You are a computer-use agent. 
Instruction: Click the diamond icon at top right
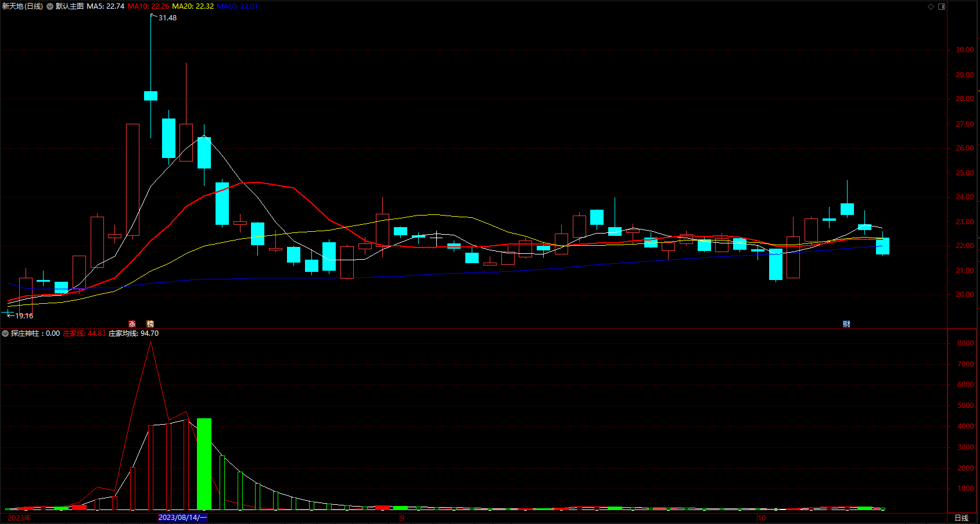(x=931, y=6)
